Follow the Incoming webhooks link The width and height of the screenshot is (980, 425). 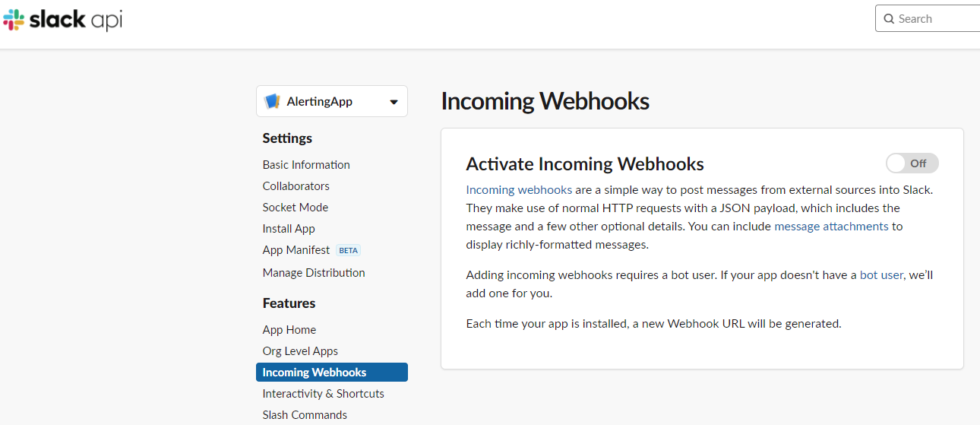519,189
